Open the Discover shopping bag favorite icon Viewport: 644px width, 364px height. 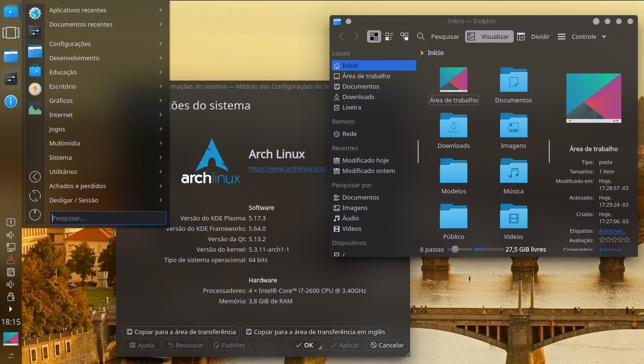[35, 70]
